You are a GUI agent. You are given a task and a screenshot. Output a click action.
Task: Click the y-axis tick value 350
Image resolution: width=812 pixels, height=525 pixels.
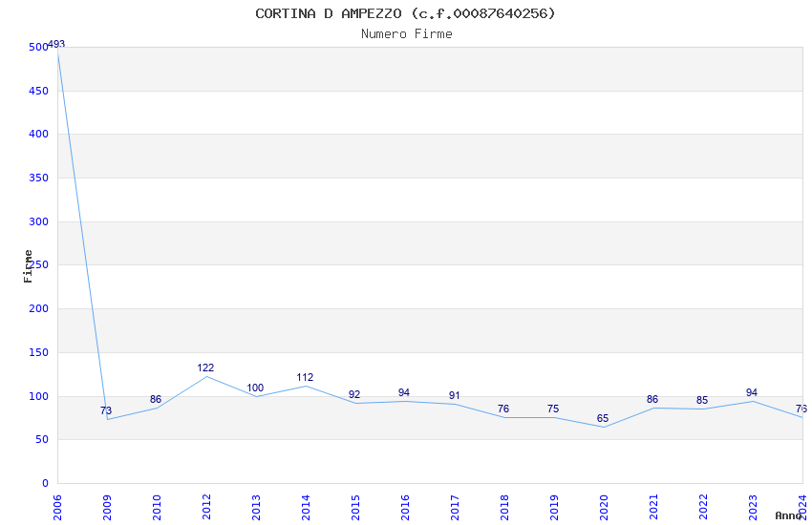(39, 178)
